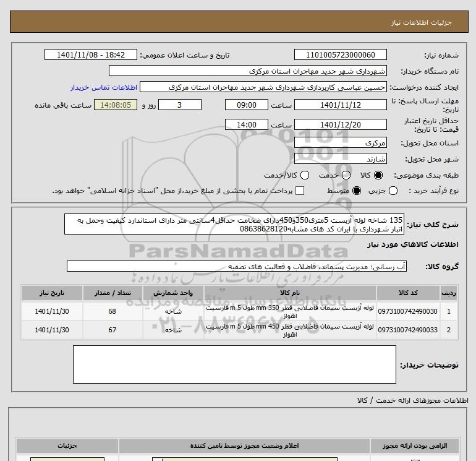Click the کد کالا column header
476x461 pixels.
[x=408, y=293]
